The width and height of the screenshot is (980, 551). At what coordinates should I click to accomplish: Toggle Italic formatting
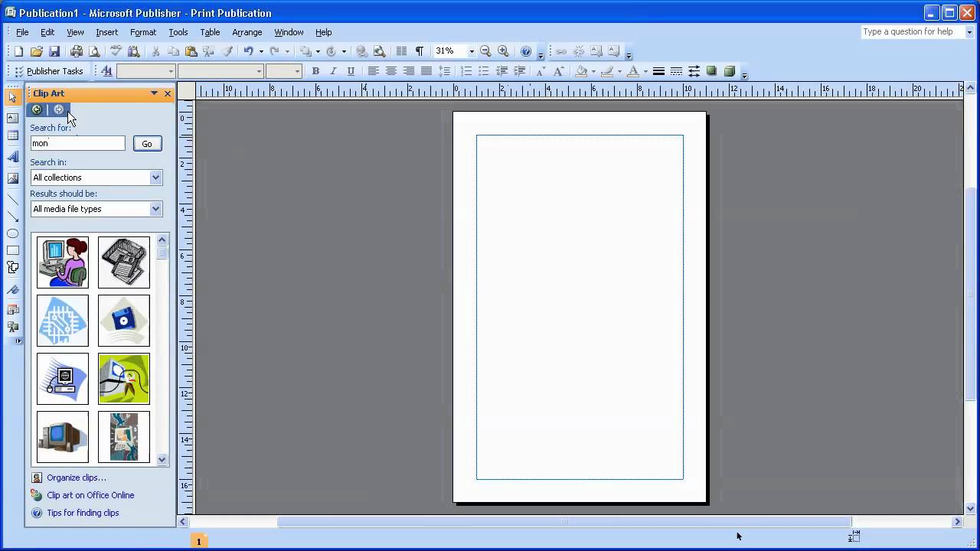(332, 71)
